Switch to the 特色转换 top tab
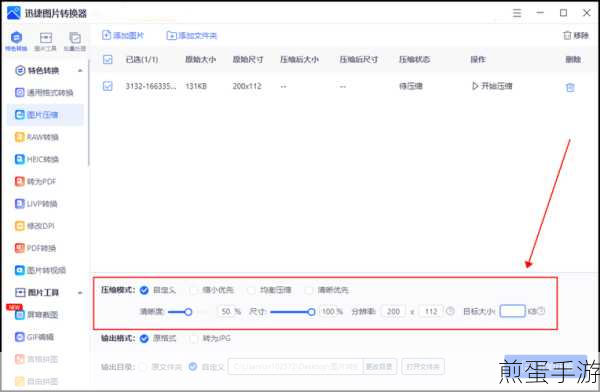 16,41
